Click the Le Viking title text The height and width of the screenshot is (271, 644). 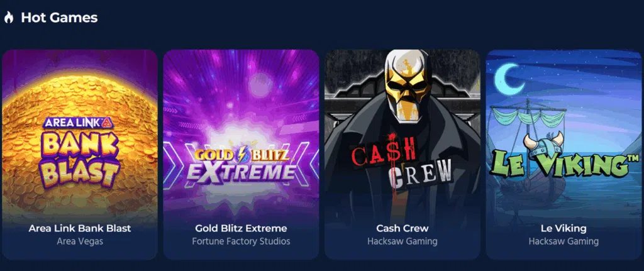[x=563, y=228]
